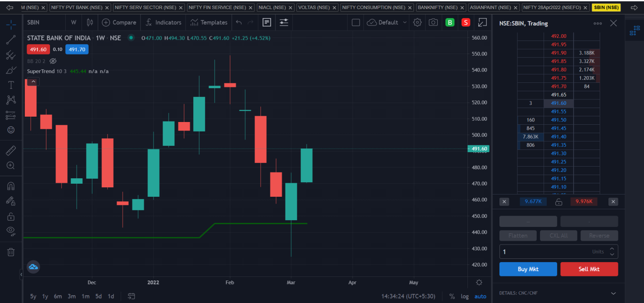This screenshot has width=644, height=303.
Task: Open the chart patterns tool
Action: (11, 100)
